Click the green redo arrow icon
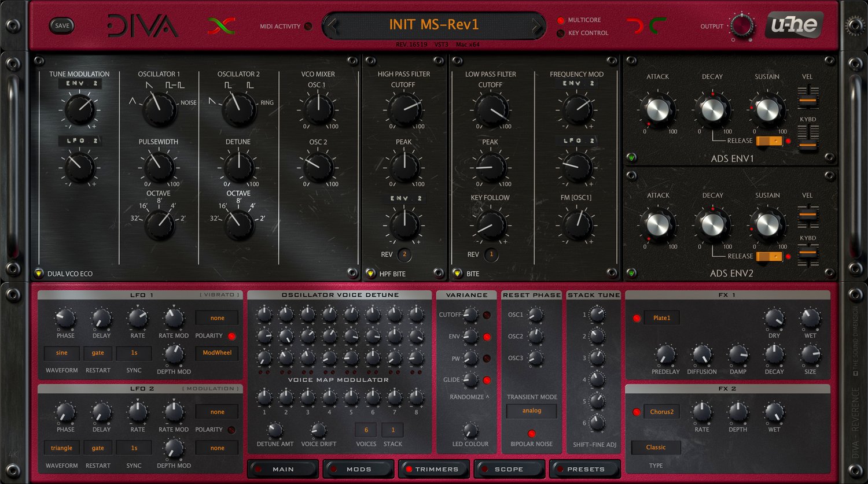The image size is (868, 484). (657, 25)
